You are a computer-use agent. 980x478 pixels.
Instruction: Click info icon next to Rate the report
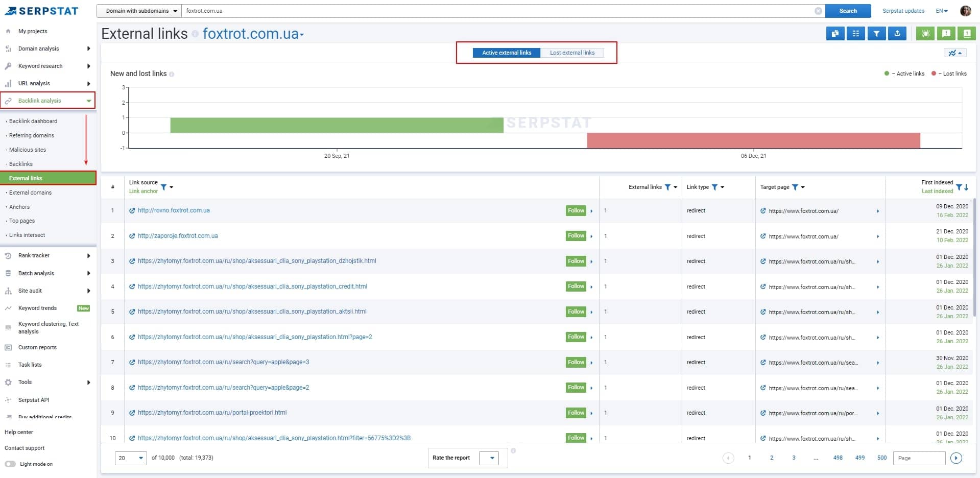(513, 450)
